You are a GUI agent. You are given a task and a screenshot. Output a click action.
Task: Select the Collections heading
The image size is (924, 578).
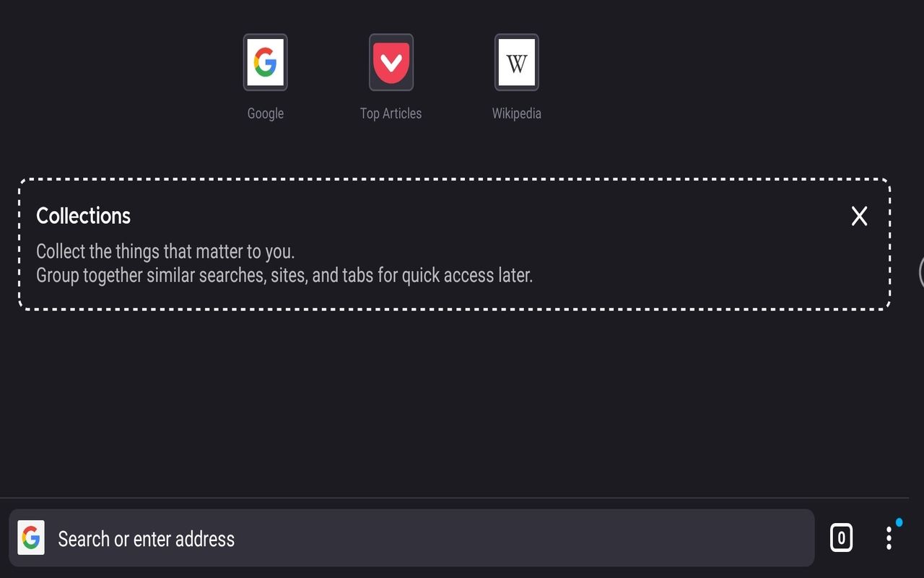(83, 216)
